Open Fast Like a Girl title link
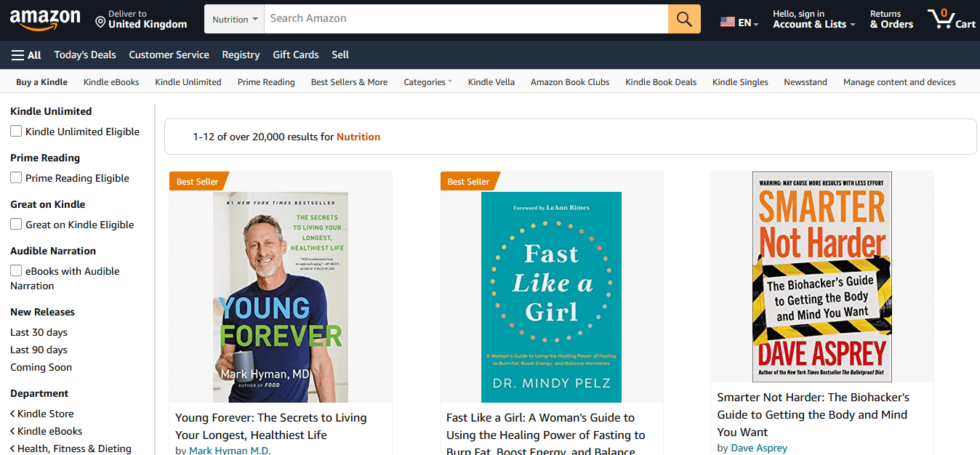Screen dimensions: 980x455 pos(546,435)
